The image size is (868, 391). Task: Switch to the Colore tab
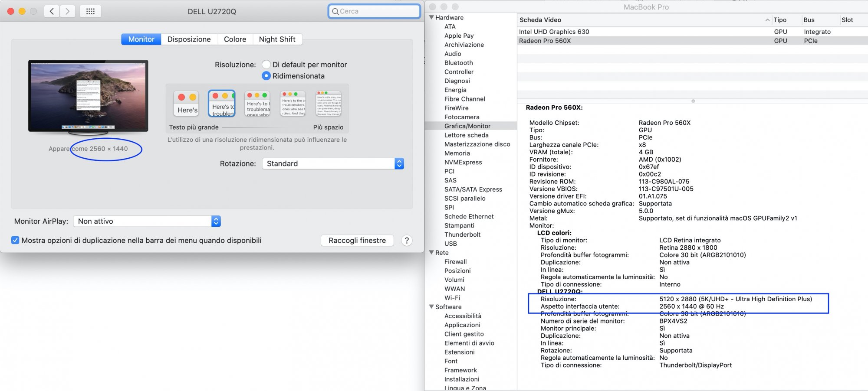tap(235, 39)
